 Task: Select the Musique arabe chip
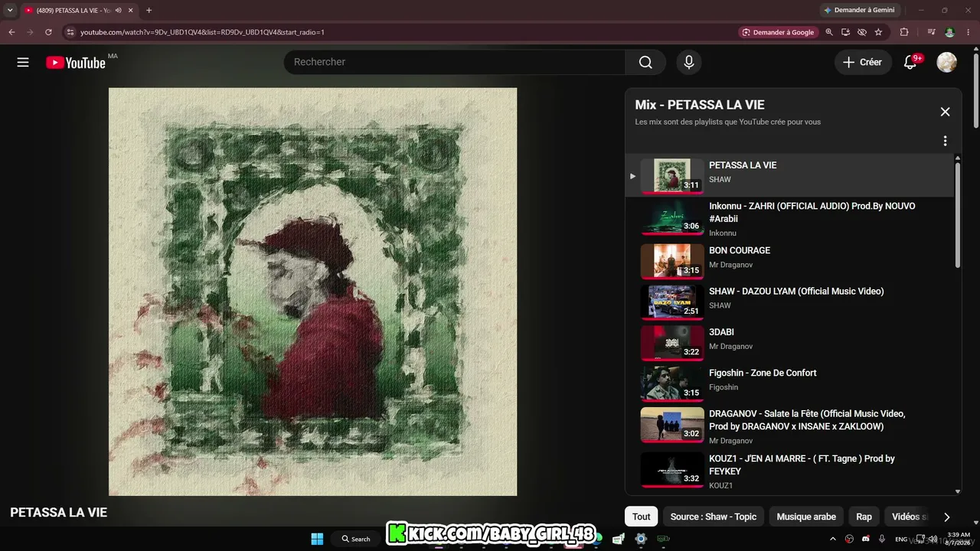click(x=806, y=517)
